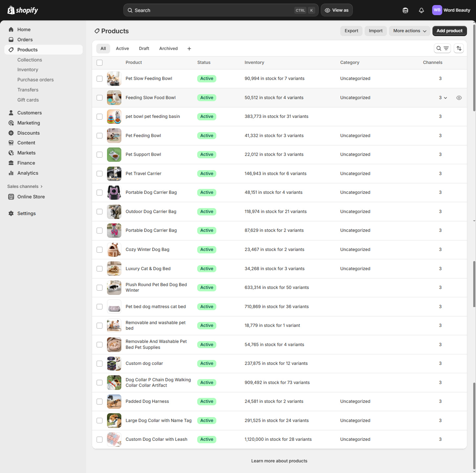Image resolution: width=476 pixels, height=473 pixels.
Task: Follow the Learn more about products link
Action: pos(279,461)
